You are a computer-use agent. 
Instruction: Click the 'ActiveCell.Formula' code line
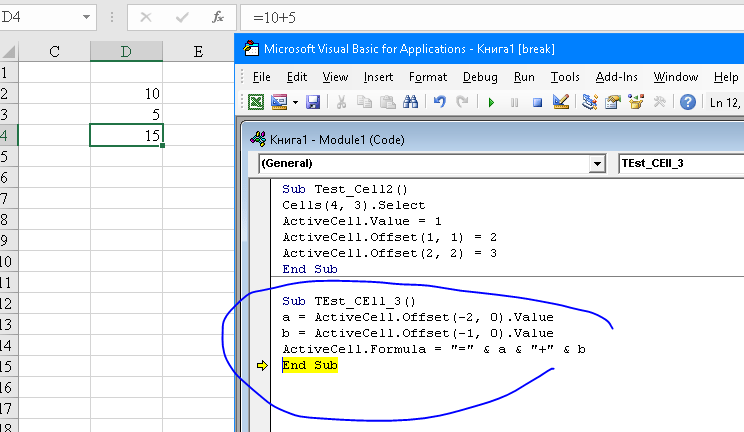pyautogui.click(x=434, y=349)
